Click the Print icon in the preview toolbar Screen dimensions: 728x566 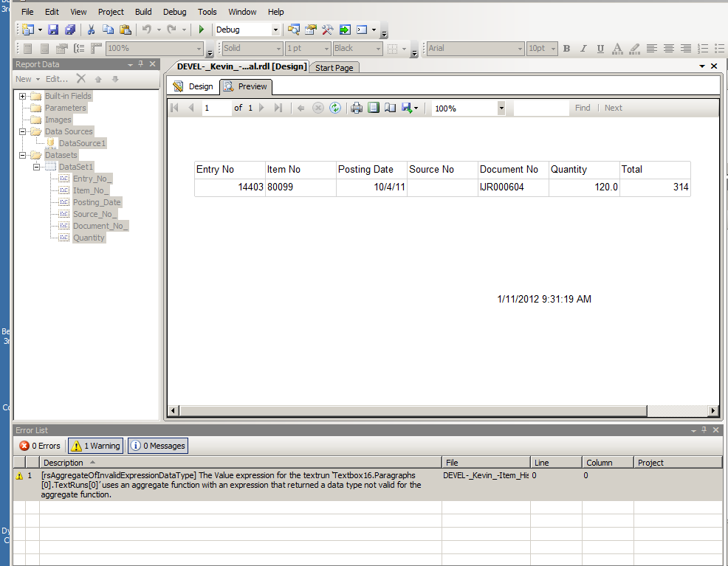tap(357, 108)
